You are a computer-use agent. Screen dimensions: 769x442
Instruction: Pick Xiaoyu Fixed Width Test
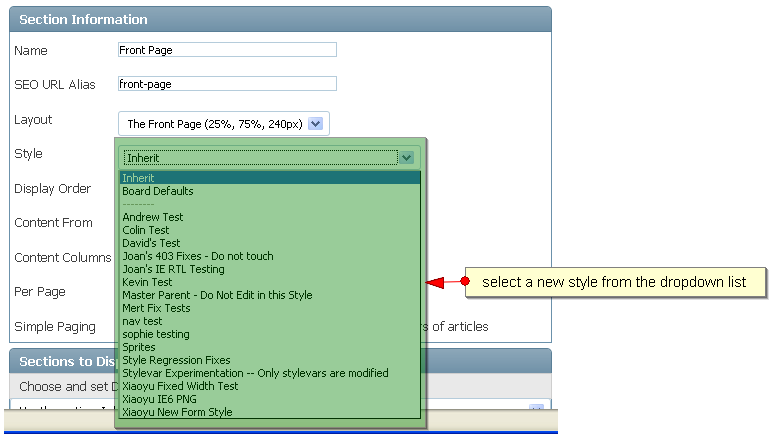pyautogui.click(x=180, y=386)
